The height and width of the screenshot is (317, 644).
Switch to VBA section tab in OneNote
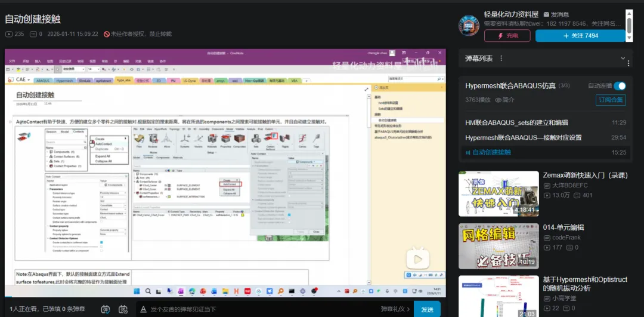[x=293, y=81]
